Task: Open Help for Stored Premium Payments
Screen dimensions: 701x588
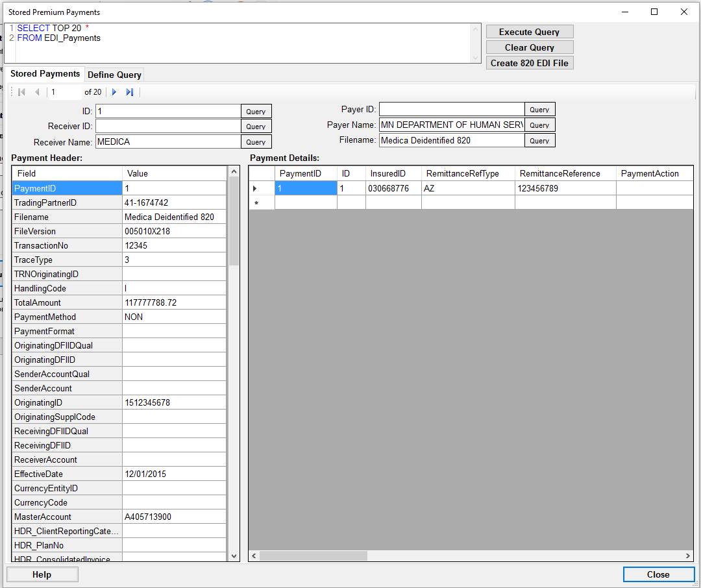Action: [42, 574]
